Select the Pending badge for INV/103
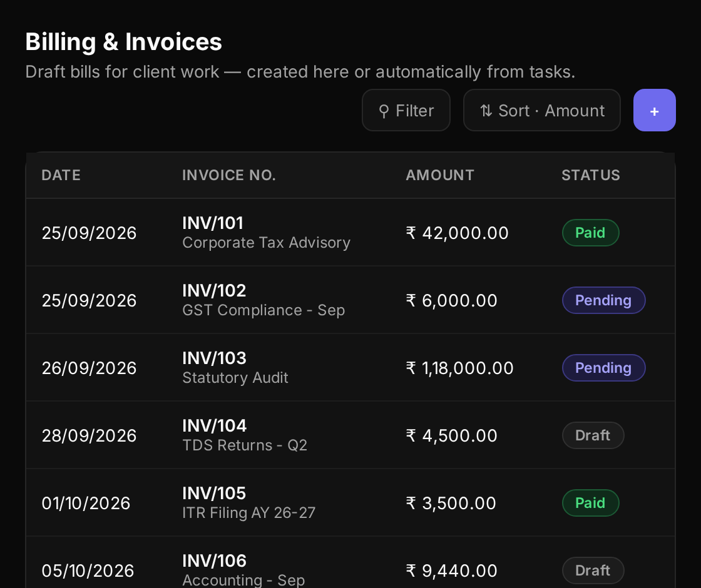 click(603, 368)
